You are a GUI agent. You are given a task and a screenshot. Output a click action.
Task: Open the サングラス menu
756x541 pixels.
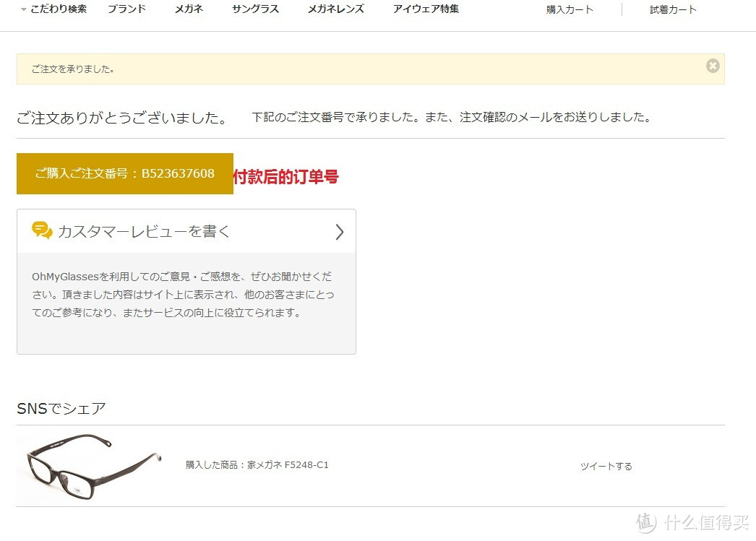click(x=256, y=9)
